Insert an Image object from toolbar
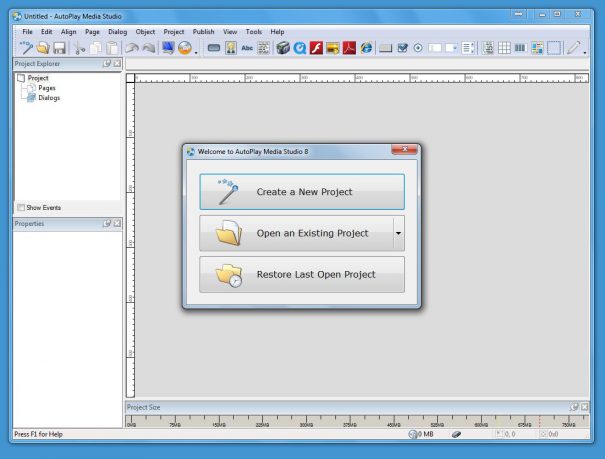Viewport: 605px width, 459px height. click(231, 48)
